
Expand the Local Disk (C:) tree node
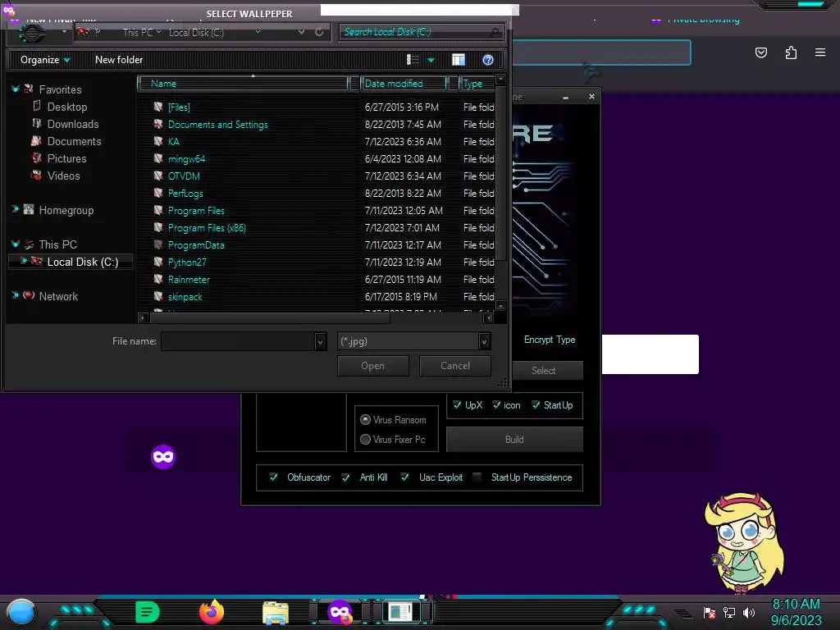click(x=23, y=261)
